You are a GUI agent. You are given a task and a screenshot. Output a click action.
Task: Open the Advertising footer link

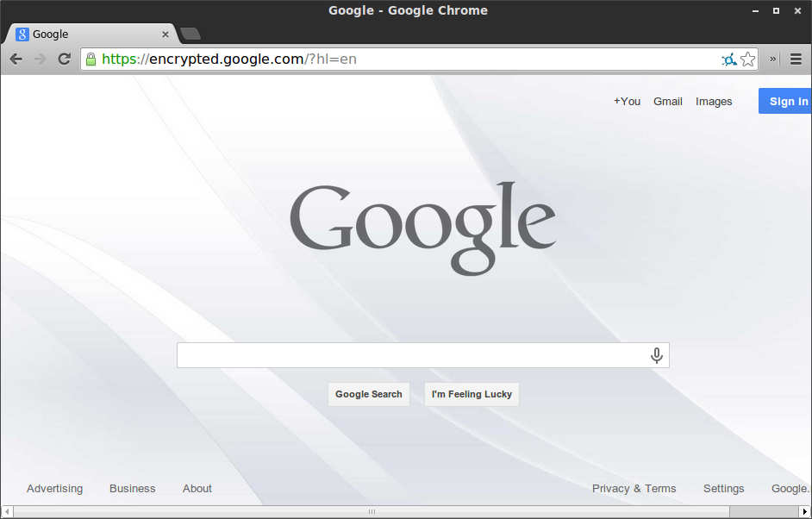tap(54, 489)
